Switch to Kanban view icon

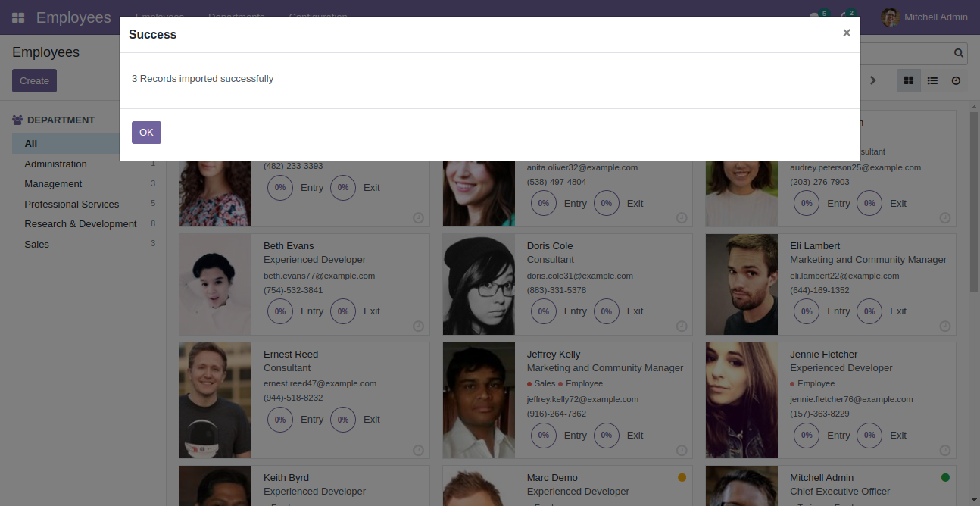(909, 80)
